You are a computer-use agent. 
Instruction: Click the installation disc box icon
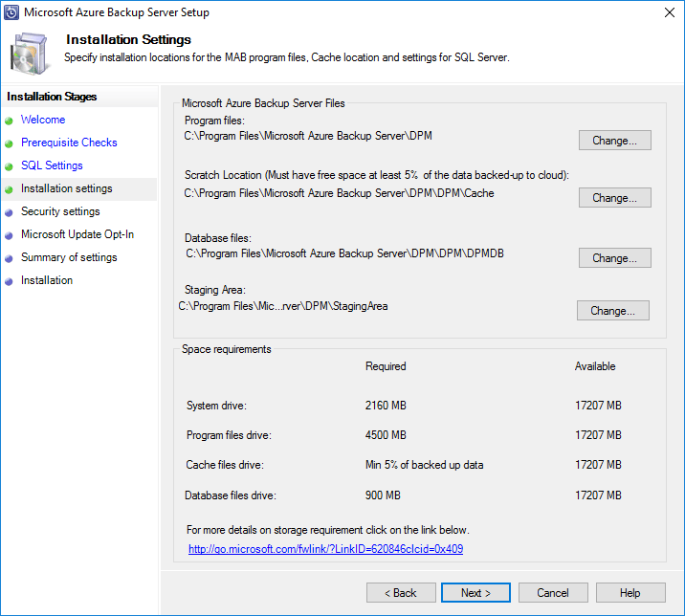[30, 55]
